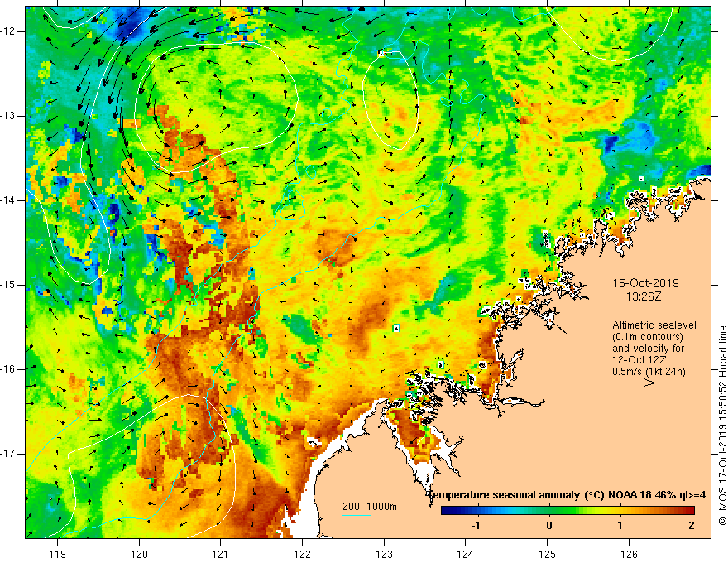Click longitude axis label 126
This screenshot has height=563, width=728.
click(629, 554)
